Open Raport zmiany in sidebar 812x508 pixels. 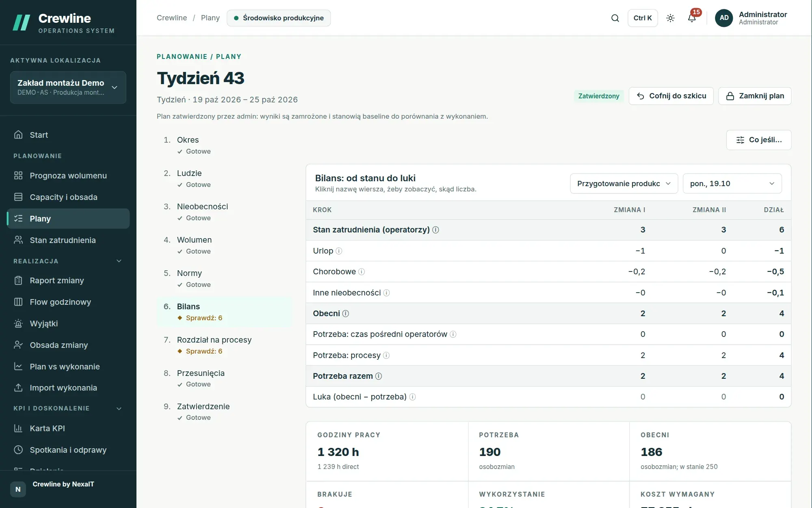click(x=68, y=280)
